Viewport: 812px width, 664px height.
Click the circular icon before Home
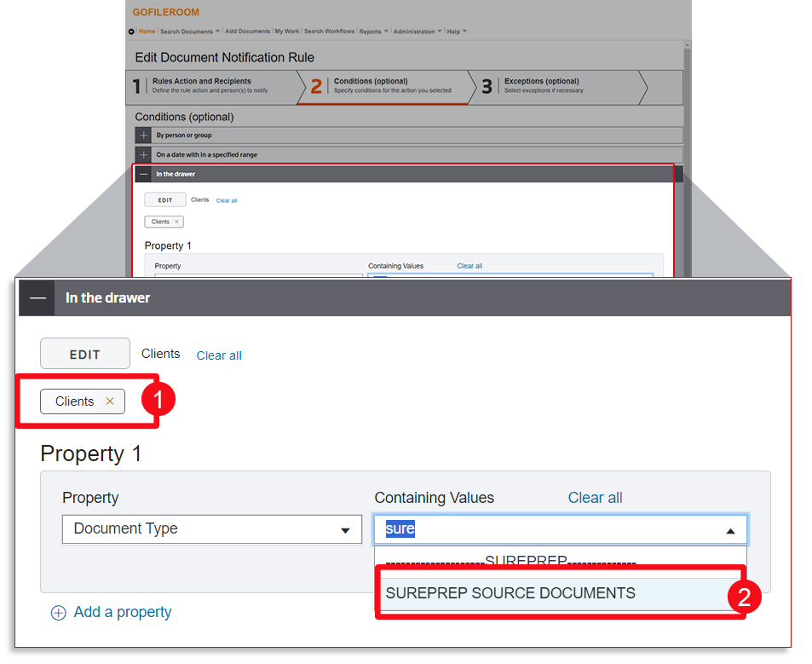[131, 32]
